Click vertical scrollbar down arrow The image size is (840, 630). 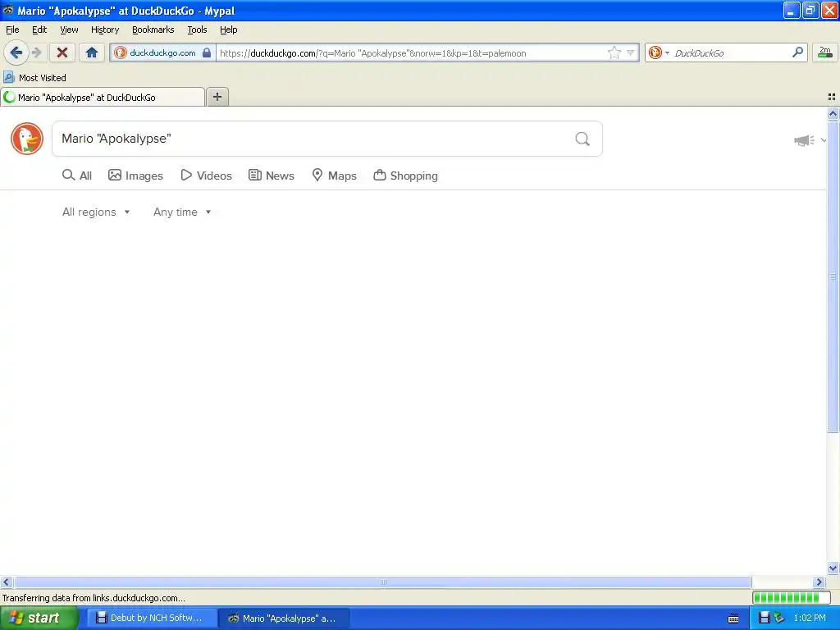coord(833,568)
